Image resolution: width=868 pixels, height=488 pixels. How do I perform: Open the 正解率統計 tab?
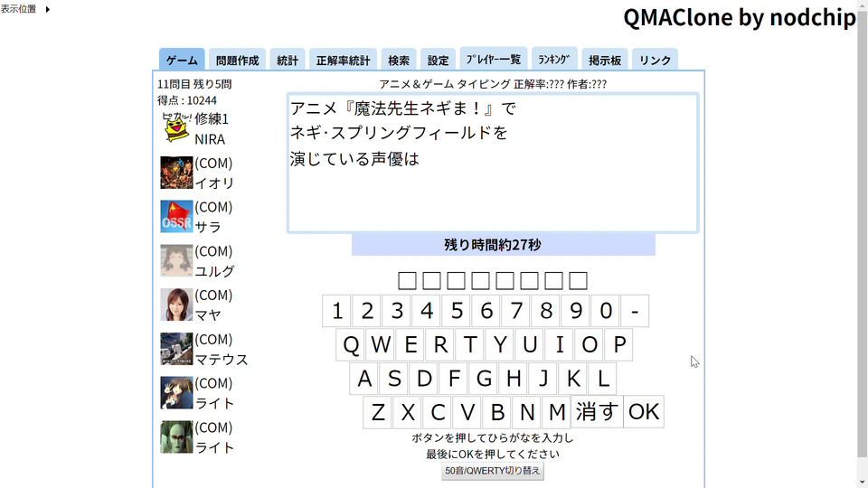pos(343,60)
